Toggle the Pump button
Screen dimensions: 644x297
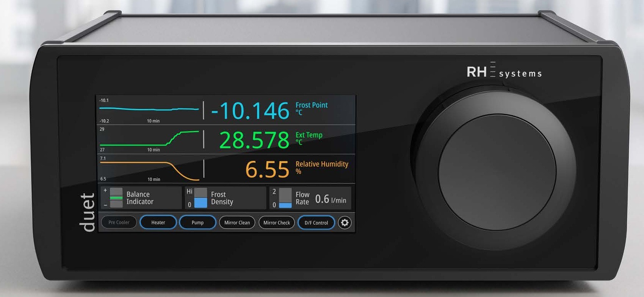(x=197, y=223)
